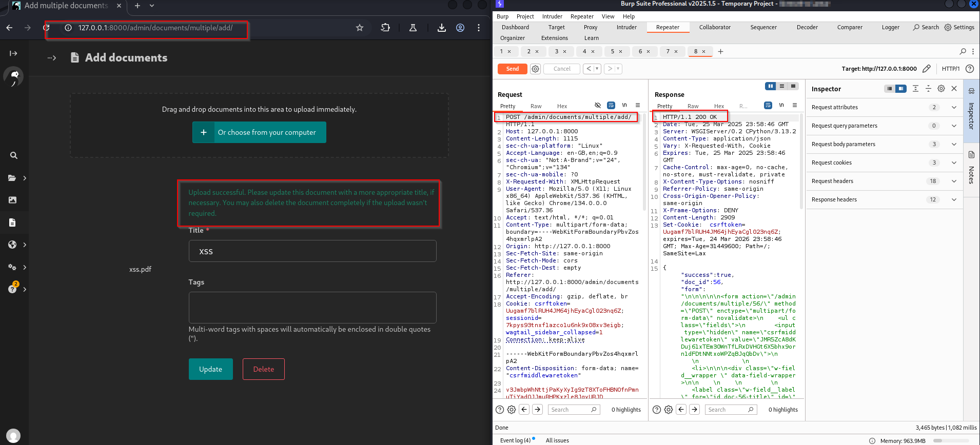
Task: Open Chrome downloads
Action: [441, 28]
